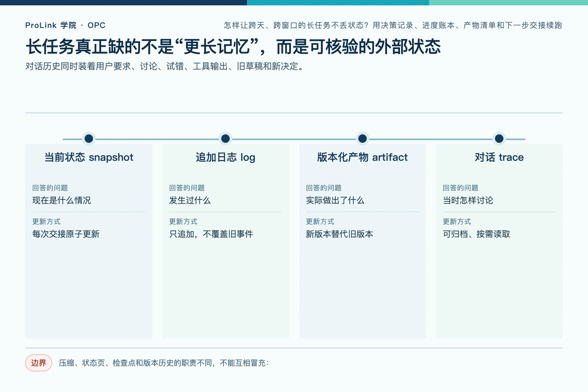The height and width of the screenshot is (392, 588).
Task: Click 更新方式 label in log card
Action: point(183,221)
